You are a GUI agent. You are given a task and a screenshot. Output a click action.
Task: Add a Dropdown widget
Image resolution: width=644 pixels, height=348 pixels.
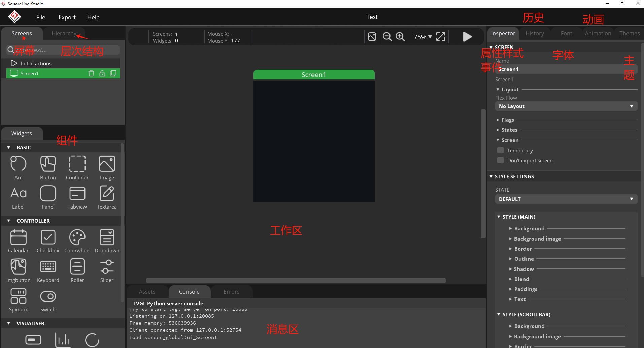click(107, 241)
